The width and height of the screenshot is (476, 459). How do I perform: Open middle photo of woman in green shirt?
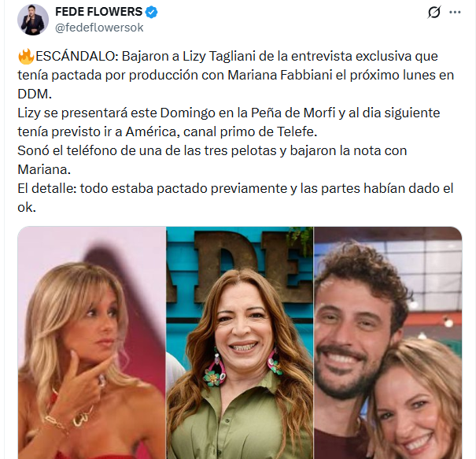pyautogui.click(x=240, y=342)
